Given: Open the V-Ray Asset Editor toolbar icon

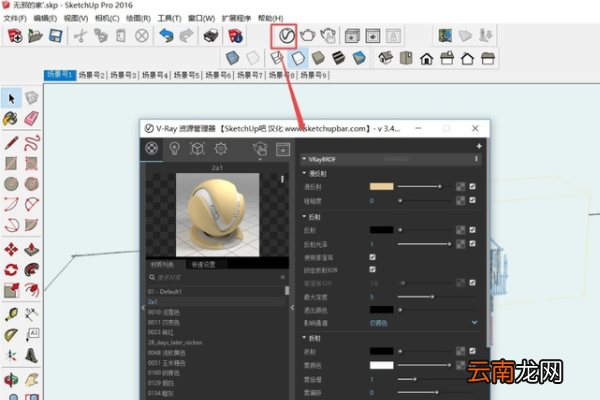Looking at the screenshot, I should (x=287, y=36).
